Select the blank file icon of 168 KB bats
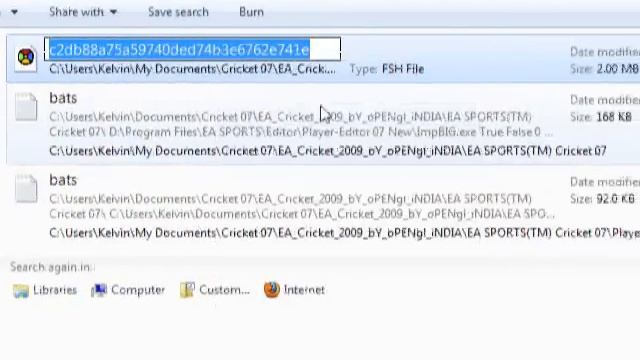 pos(26,107)
